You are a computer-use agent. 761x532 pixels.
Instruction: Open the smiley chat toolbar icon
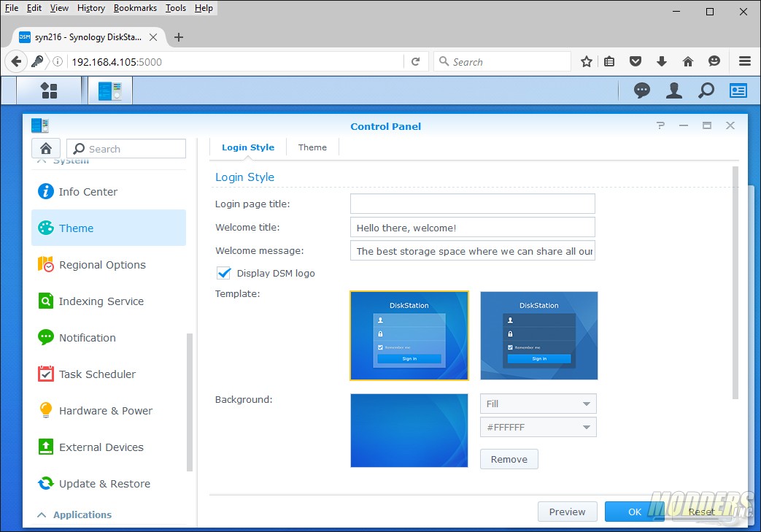[x=714, y=61]
